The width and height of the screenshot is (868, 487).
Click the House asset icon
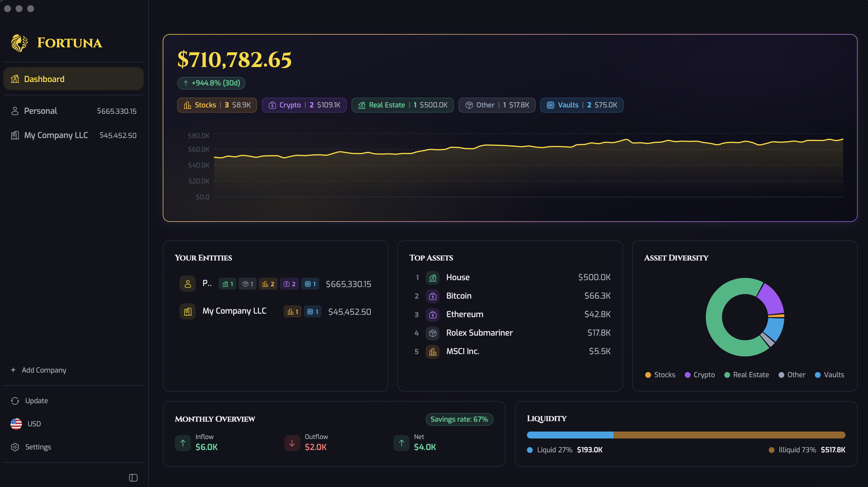coord(433,278)
